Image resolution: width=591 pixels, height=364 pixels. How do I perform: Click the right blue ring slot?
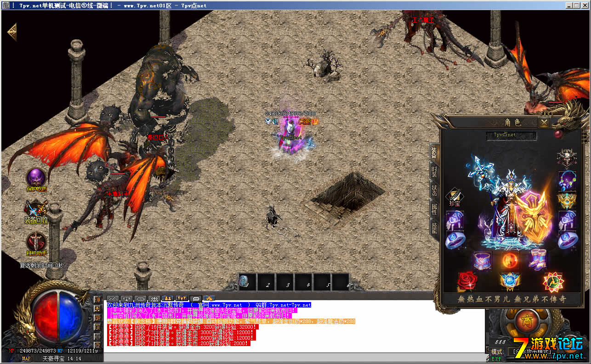click(x=567, y=240)
